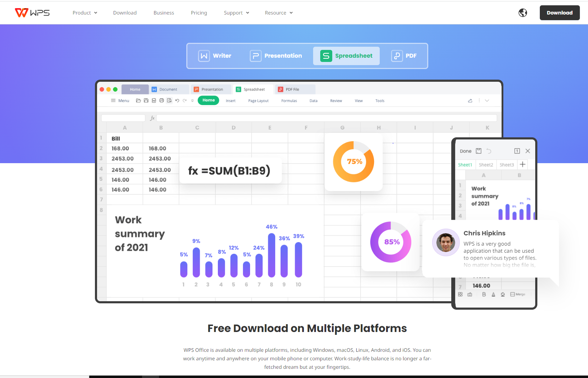
Task: Select the Save icon in the spreadsheet toolbar
Action: pyautogui.click(x=146, y=101)
